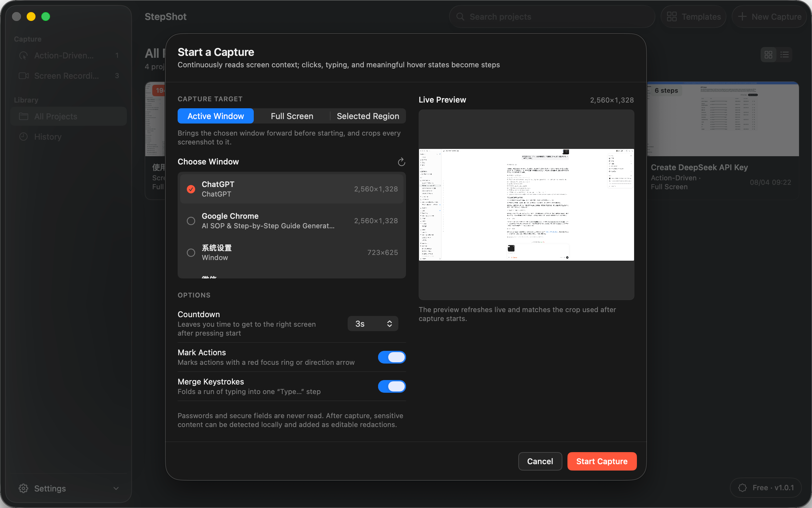Toggle the Mark Actions switch
The image size is (812, 508).
392,357
